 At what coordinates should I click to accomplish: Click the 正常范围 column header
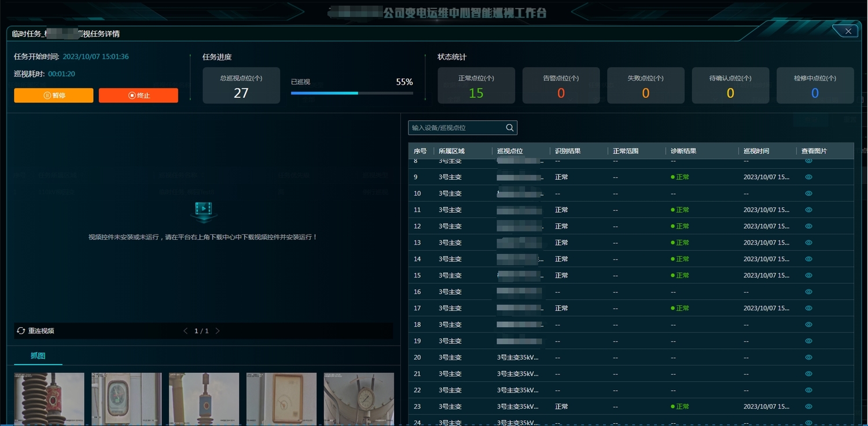pyautogui.click(x=626, y=151)
